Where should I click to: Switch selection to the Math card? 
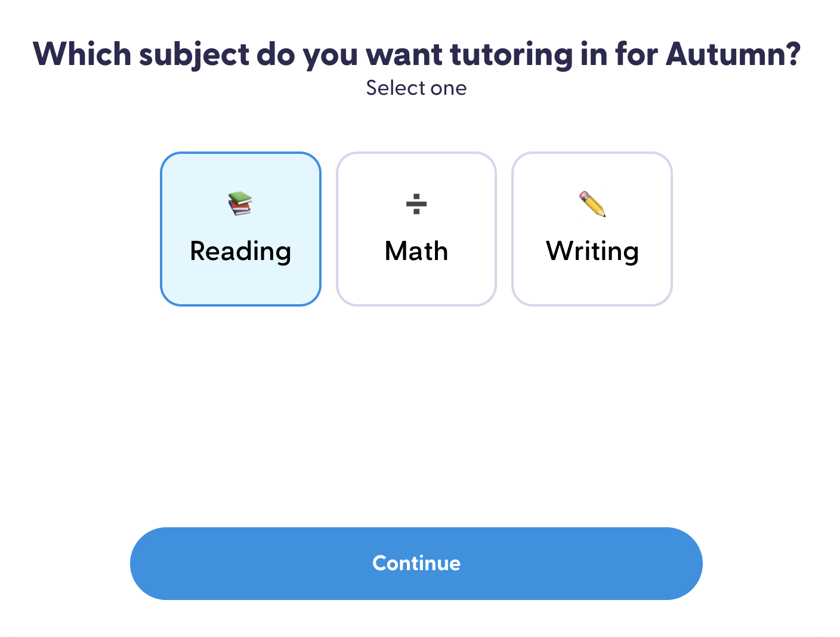point(416,228)
